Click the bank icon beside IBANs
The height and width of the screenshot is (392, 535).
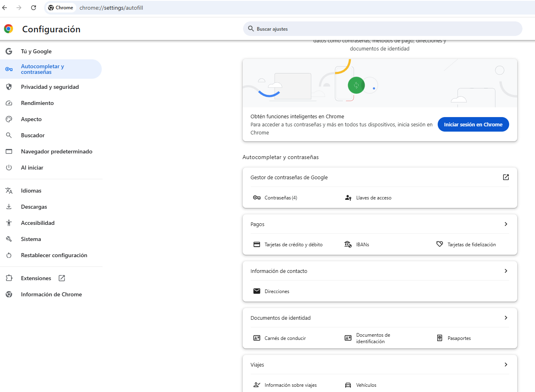tap(348, 244)
